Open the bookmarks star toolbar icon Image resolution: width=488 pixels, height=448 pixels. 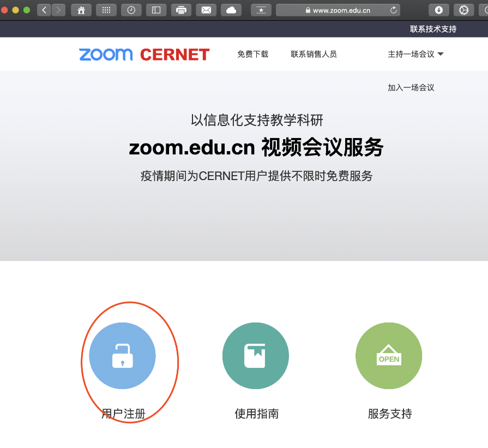261,10
